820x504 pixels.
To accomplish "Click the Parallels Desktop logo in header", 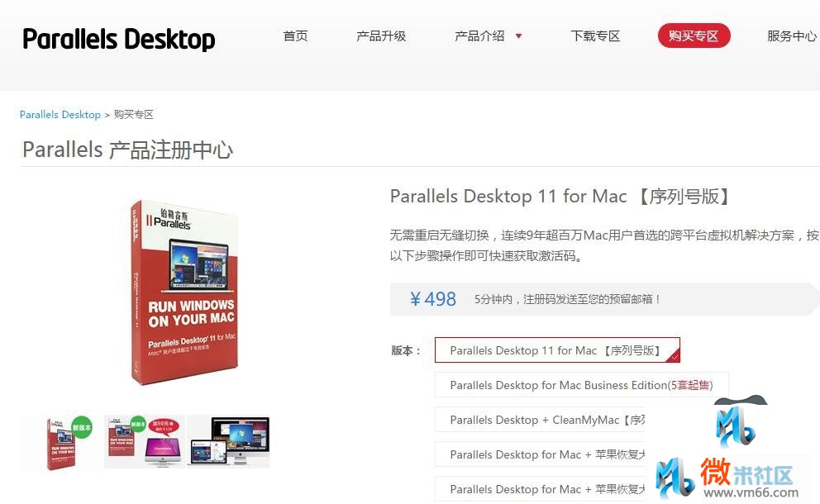I will click(x=119, y=39).
